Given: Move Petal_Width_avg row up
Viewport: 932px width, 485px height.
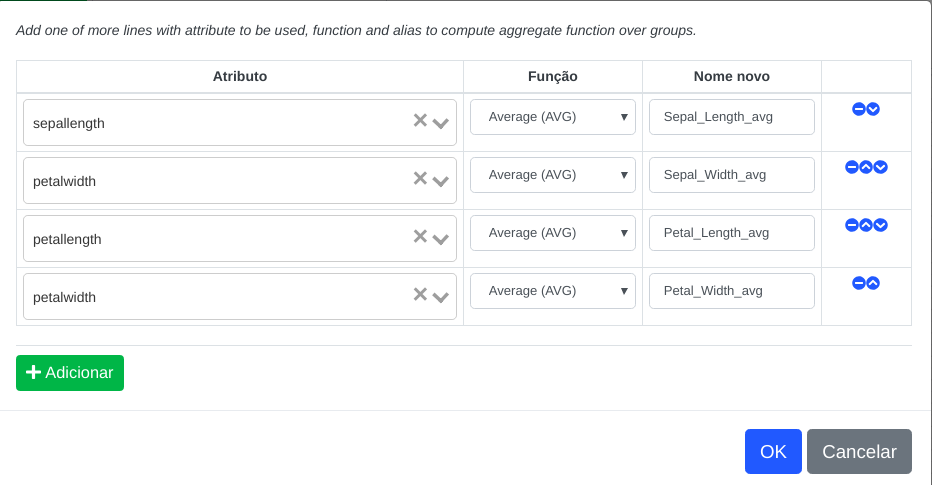Looking at the screenshot, I should 873,283.
